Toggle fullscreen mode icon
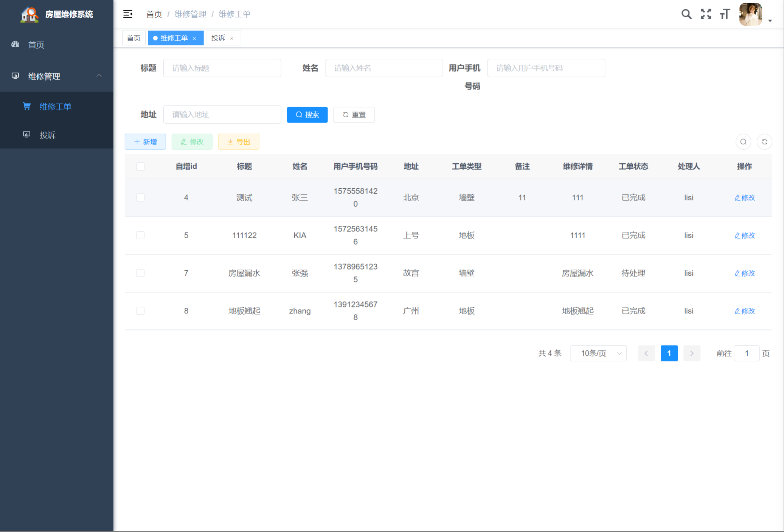 click(x=706, y=14)
